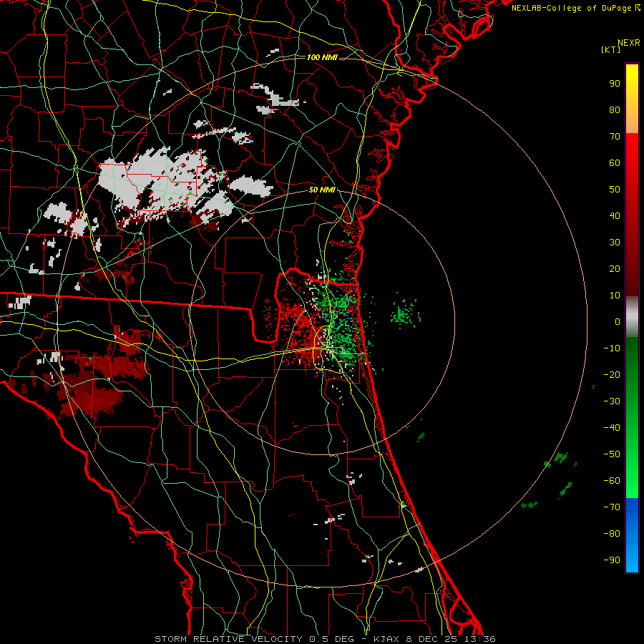Click the NEXLAB-College of DuPage label
The image size is (644, 644).
[576, 8]
